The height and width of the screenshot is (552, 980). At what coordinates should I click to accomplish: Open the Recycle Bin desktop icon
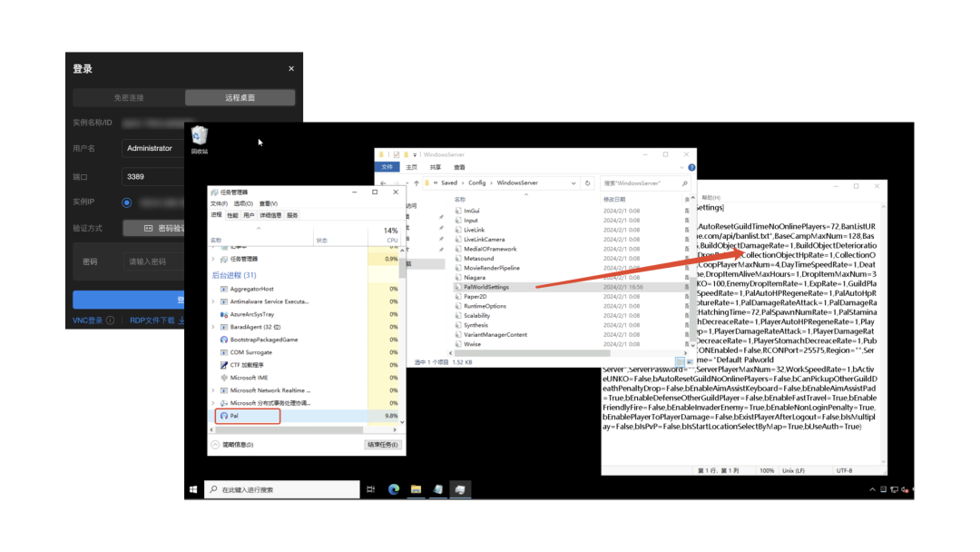(x=200, y=139)
